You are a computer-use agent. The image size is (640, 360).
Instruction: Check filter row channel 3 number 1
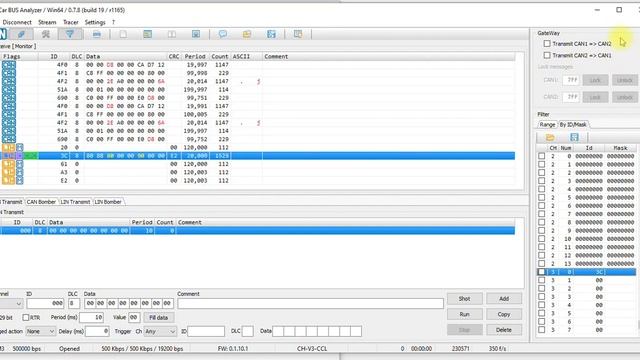[x=542, y=280]
